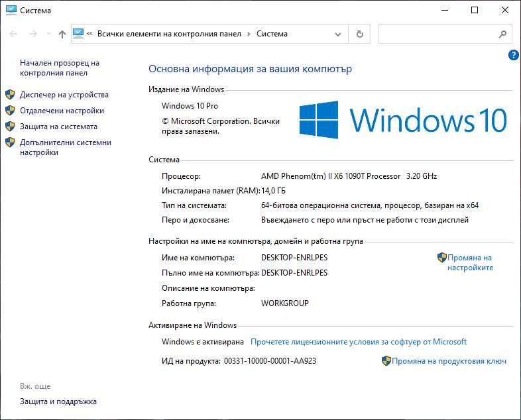Screen dimensions: 521x420
Task: Click the Система window title icon
Action: 11,11
